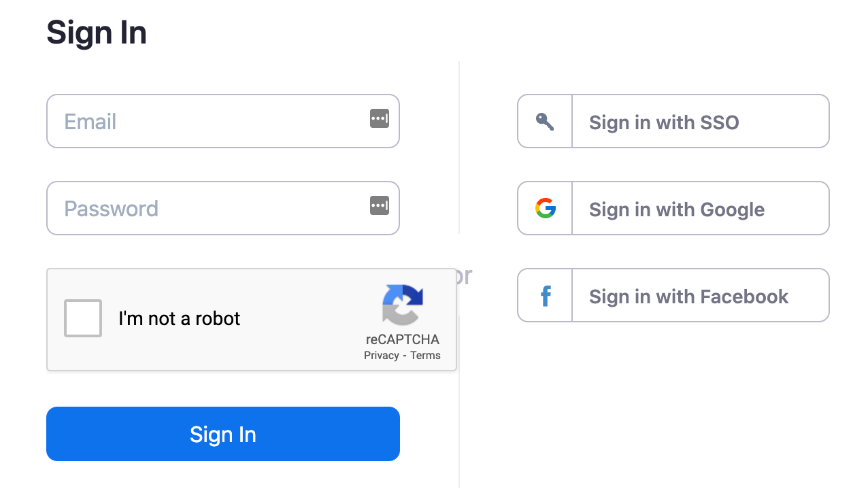The width and height of the screenshot is (868, 491).
Task: Click the I'm not a robot label
Action: [179, 318]
